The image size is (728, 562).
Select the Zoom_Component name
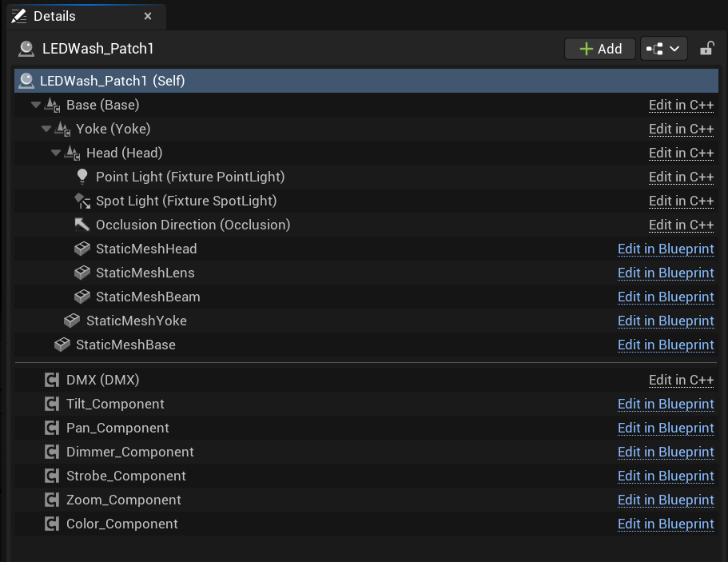124,500
